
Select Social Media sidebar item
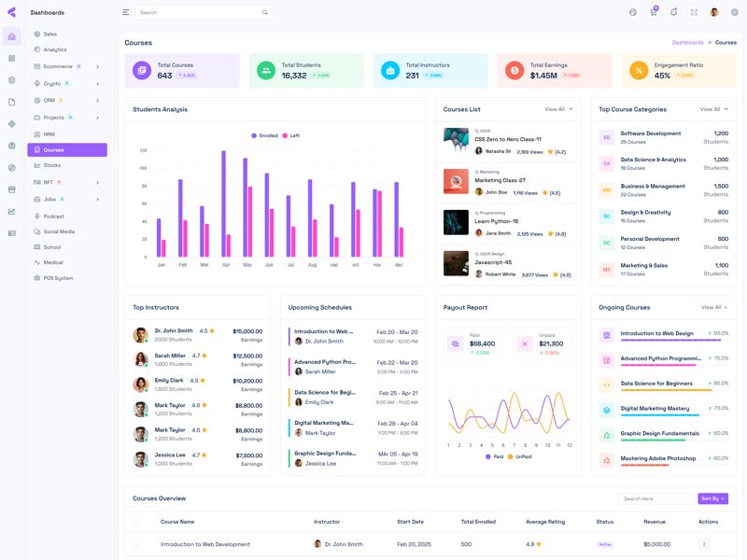tap(59, 231)
